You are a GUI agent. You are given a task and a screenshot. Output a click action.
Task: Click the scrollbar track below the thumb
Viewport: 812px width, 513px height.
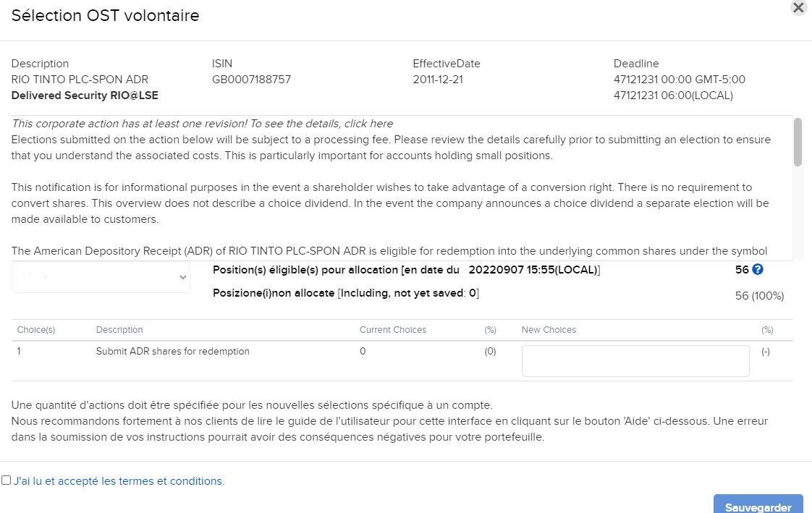point(798,212)
